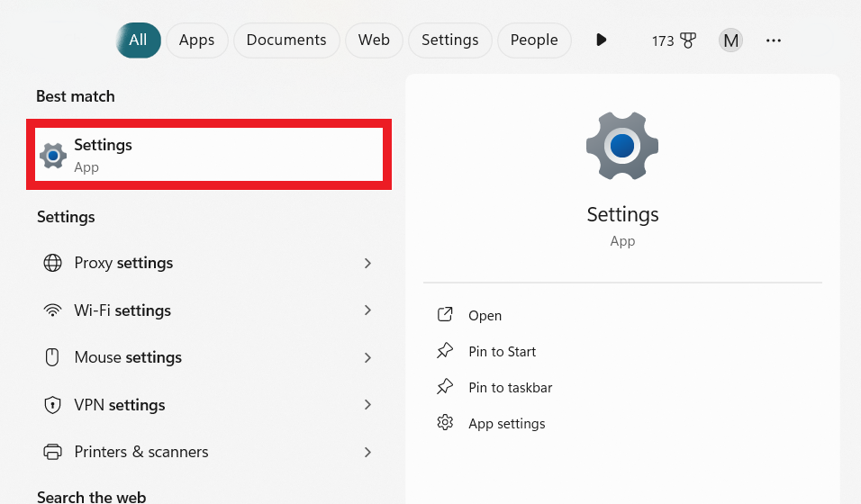The image size is (861, 504).
Task: Click the mouse icon beside Mouse settings
Action: coord(52,357)
